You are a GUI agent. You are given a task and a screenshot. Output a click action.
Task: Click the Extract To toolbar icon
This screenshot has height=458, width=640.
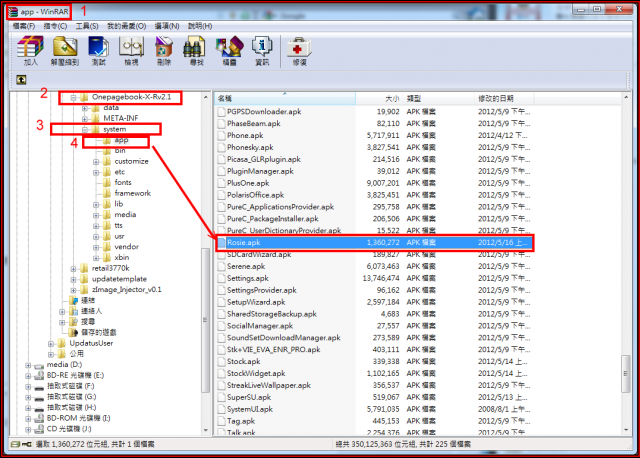(65, 47)
